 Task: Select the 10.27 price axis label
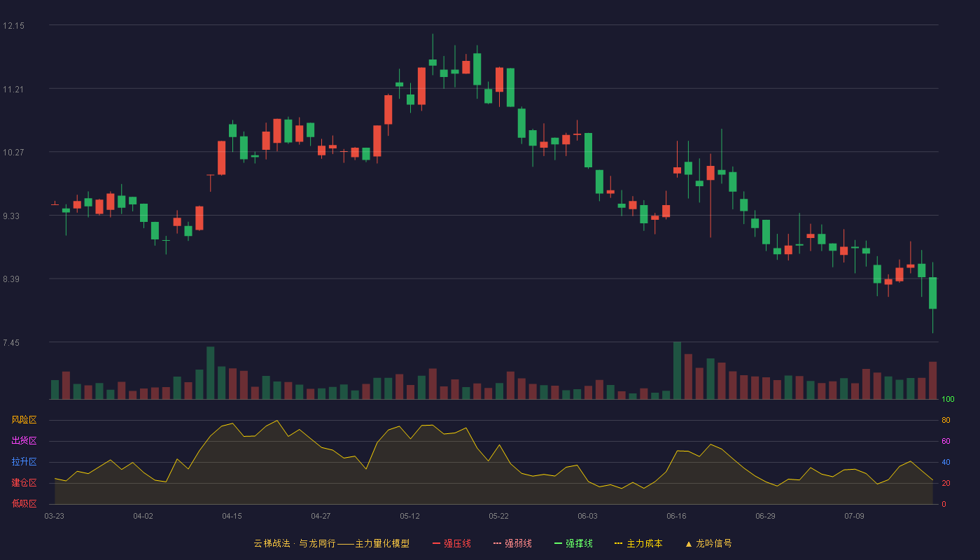(x=13, y=153)
